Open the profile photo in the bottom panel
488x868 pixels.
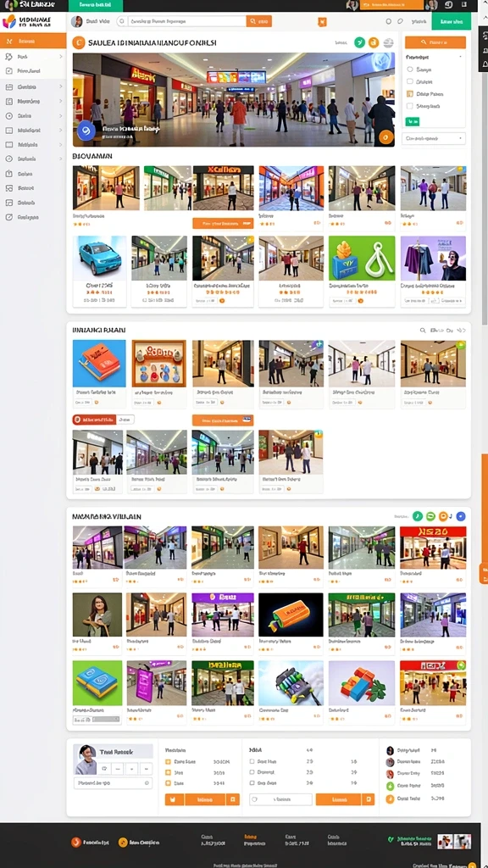(x=86, y=759)
